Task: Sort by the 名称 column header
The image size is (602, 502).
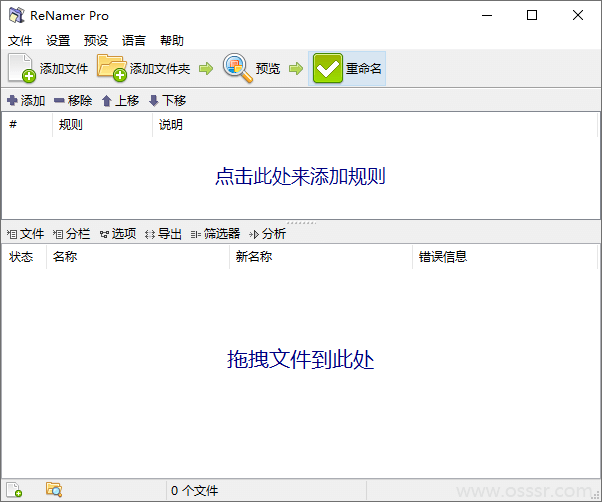Action: (x=138, y=256)
